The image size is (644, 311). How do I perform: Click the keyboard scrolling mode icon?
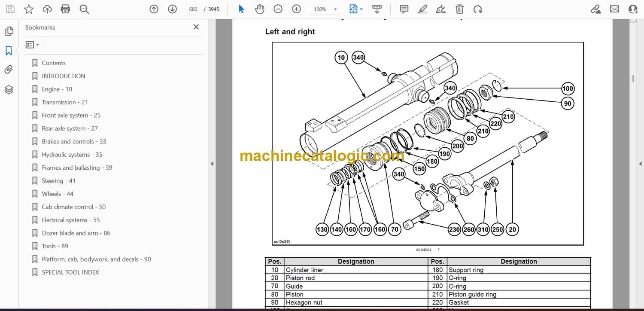click(377, 9)
